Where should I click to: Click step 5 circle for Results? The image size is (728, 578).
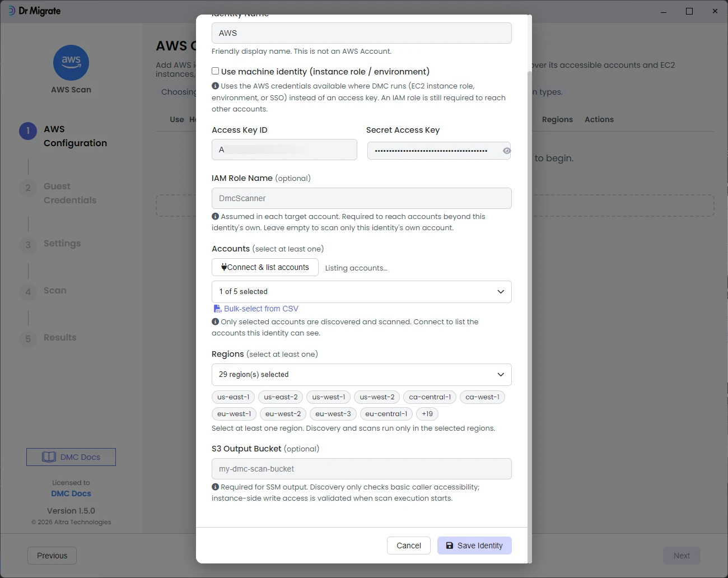click(28, 339)
